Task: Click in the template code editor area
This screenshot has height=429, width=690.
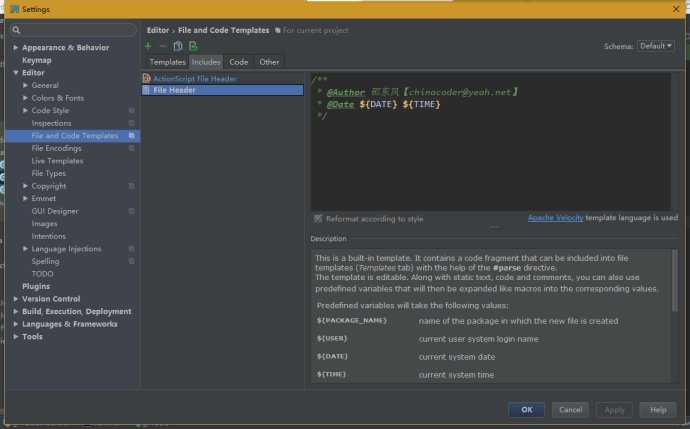Action: coord(491,142)
